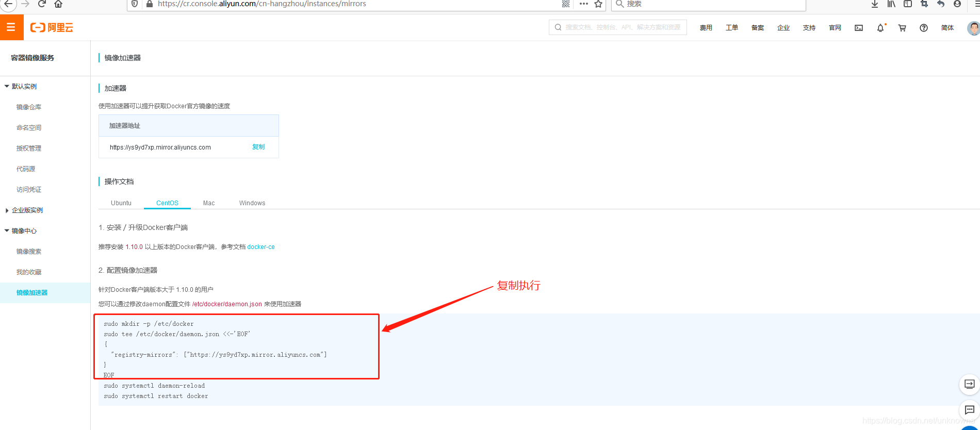Open 官网 in top menu
This screenshot has height=430, width=980.
pos(835,28)
